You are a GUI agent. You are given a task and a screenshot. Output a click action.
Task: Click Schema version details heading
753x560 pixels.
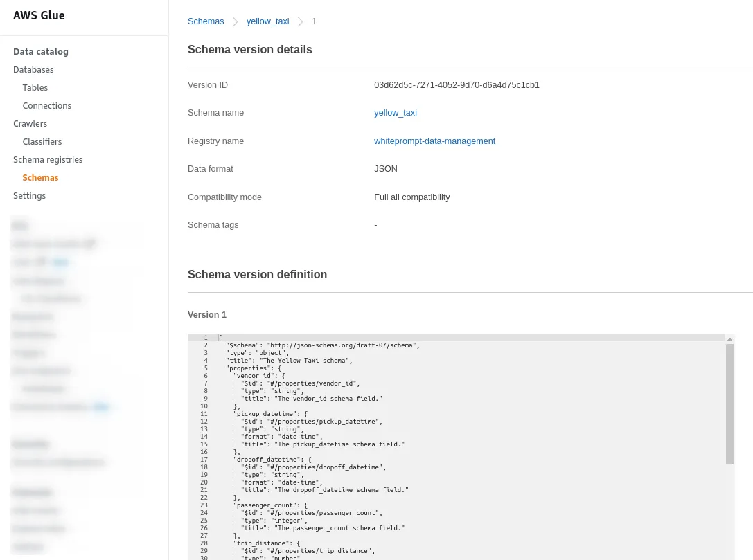[249, 49]
